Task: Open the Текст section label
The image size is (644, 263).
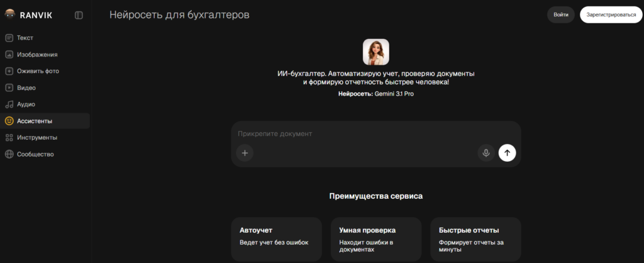Action: tap(25, 38)
